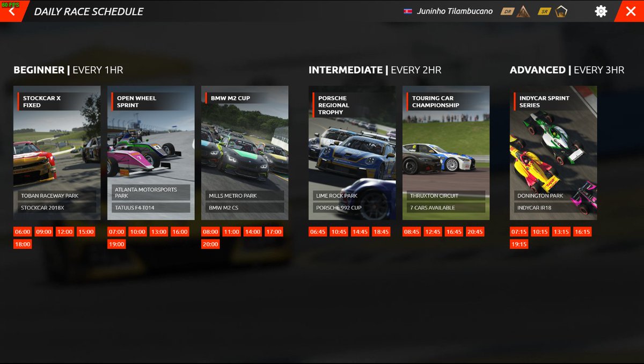Select the 14:45 race time slot
The image size is (644, 364).
pos(360,232)
